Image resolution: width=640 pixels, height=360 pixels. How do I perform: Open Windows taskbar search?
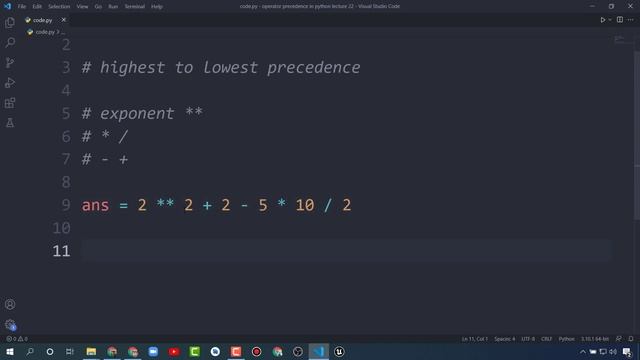click(x=30, y=351)
